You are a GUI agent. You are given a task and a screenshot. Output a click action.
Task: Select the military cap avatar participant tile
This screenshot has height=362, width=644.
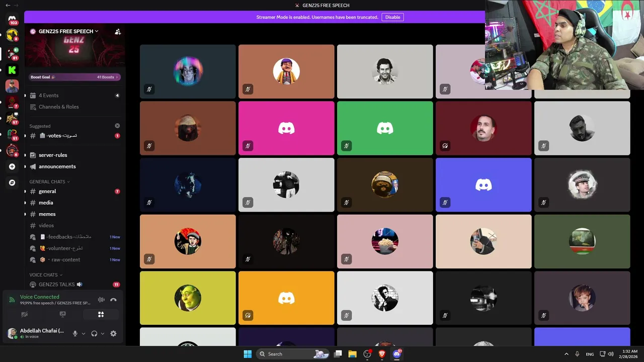pos(582,185)
